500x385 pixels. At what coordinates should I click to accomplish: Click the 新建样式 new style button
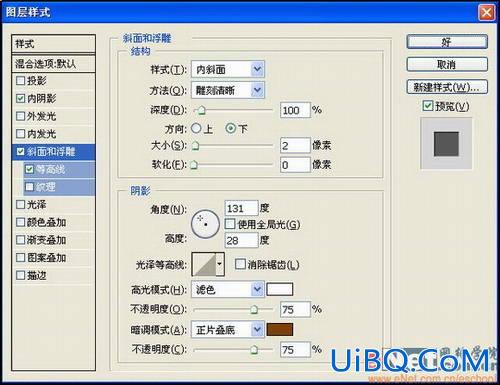[447, 87]
